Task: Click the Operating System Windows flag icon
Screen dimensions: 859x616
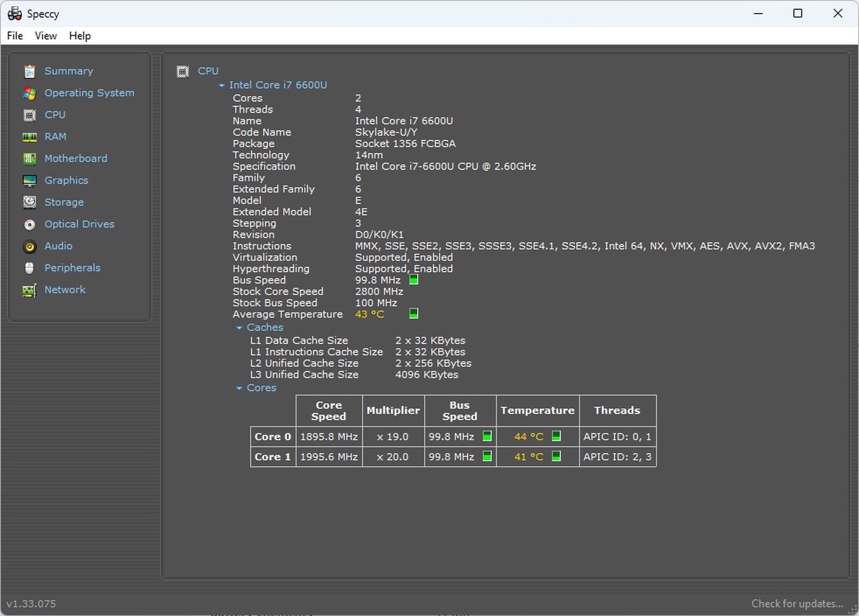Action: (x=30, y=93)
